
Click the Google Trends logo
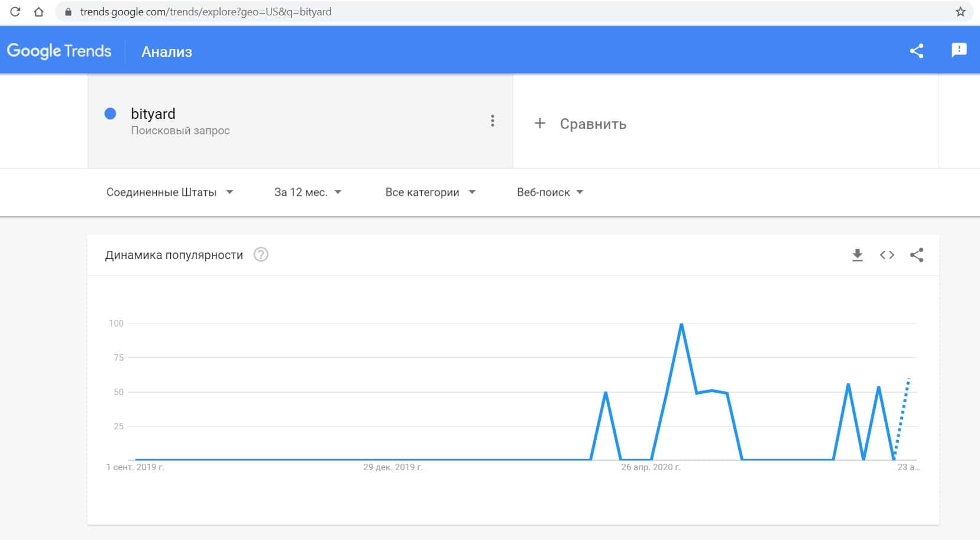(x=59, y=51)
